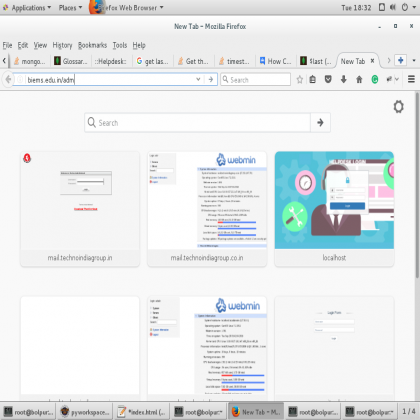420x420 pixels.
Task: Expand dropdown beside developer extension icon
Action: pos(397,79)
